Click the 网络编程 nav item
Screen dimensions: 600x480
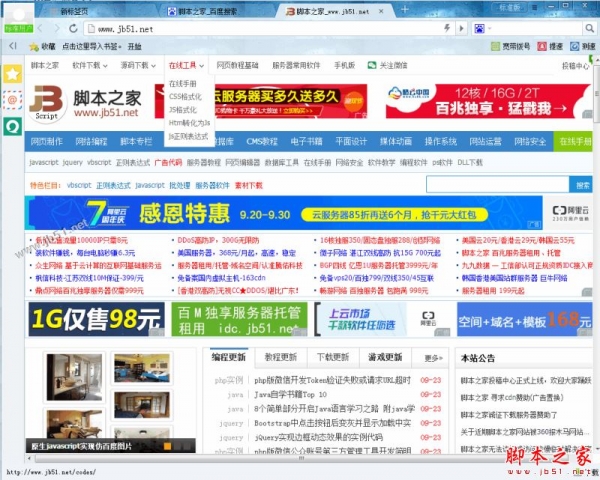(91, 142)
